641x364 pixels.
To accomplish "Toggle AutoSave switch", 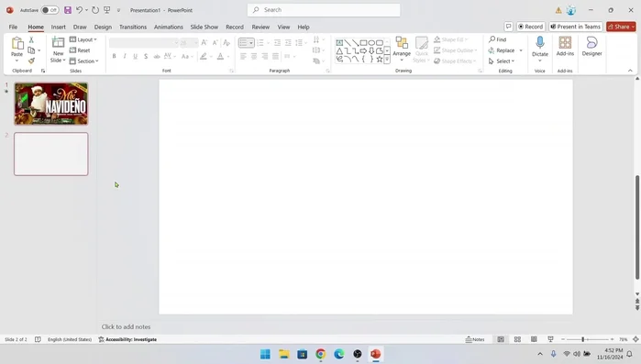I will [50, 10].
